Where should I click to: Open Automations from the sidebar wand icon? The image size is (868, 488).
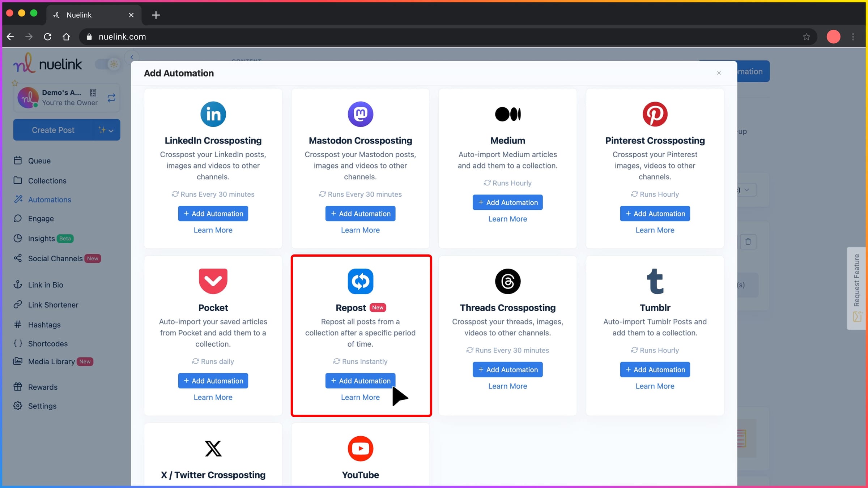(x=18, y=200)
